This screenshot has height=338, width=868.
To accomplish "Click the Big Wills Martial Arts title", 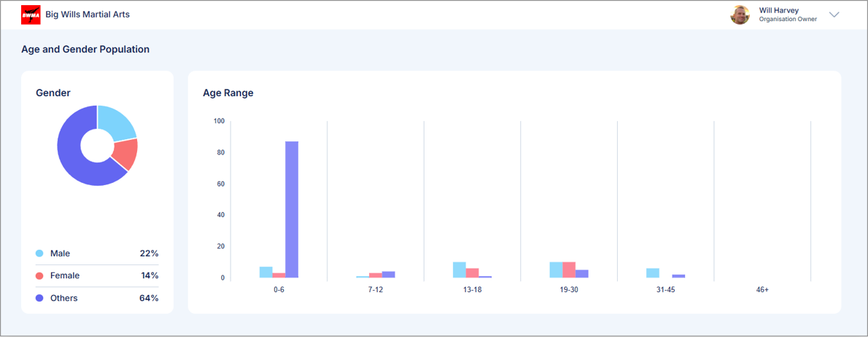I will [x=88, y=15].
